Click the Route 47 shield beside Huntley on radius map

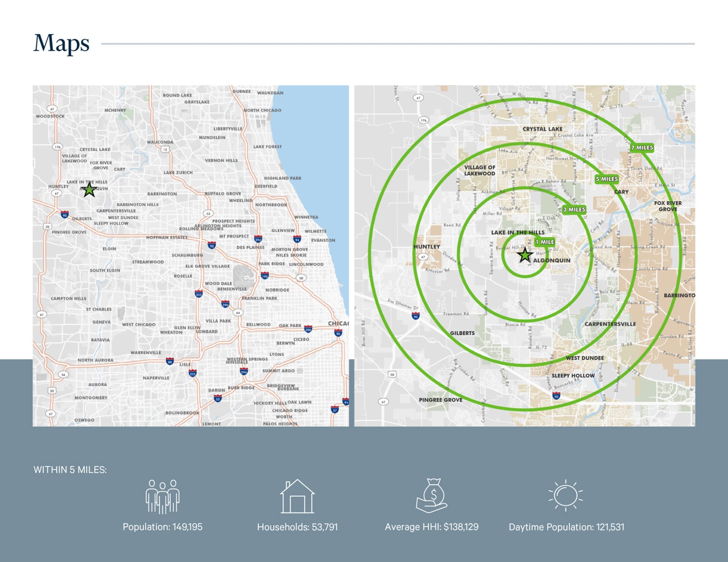[424, 257]
